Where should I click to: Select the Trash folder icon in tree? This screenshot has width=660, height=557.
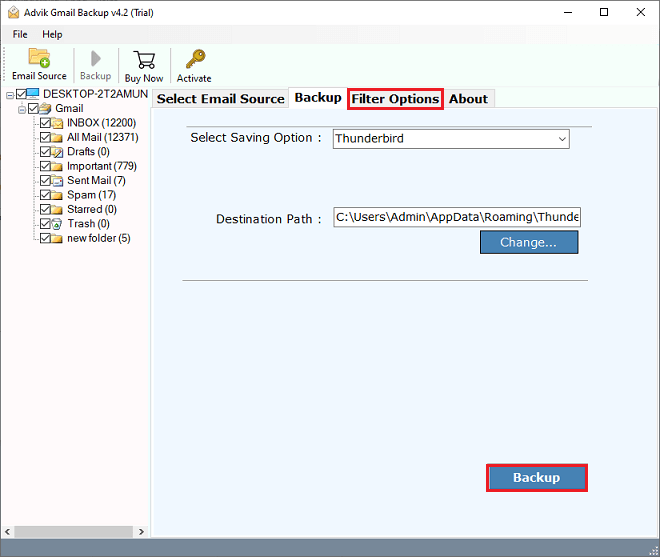58,224
